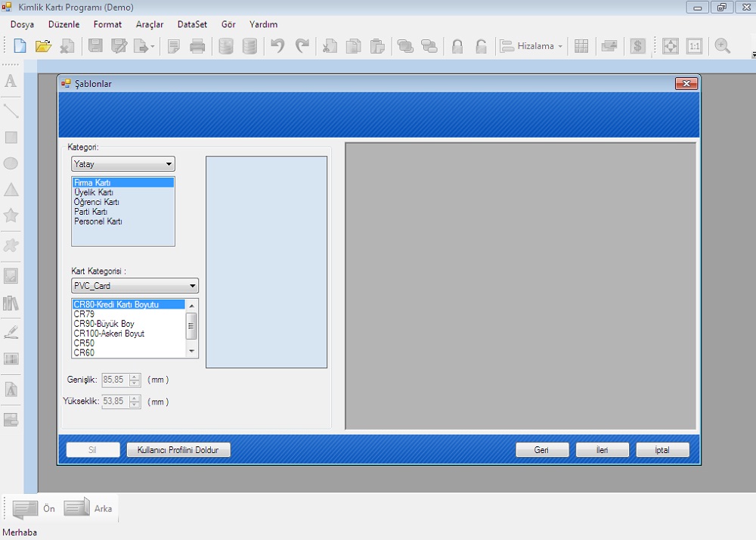Close the Şablonlar dialog

686,83
